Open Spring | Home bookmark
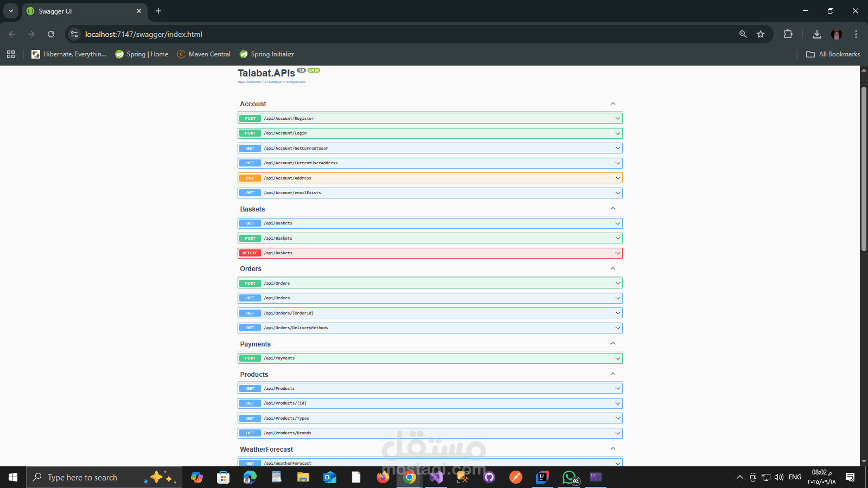The image size is (868, 488). coord(142,54)
